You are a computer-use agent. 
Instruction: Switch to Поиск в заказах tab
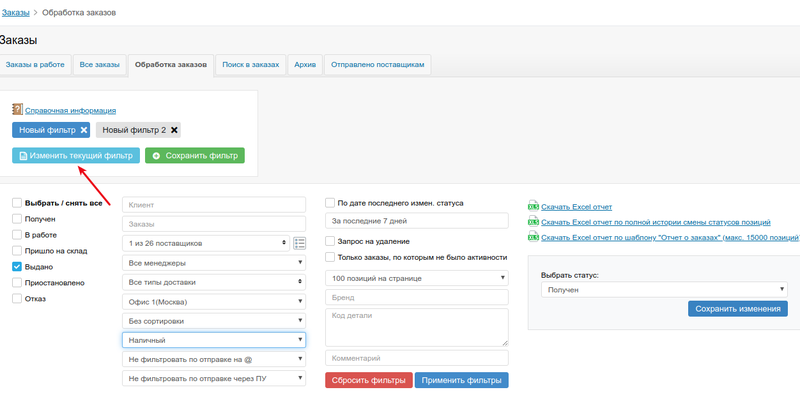click(251, 65)
